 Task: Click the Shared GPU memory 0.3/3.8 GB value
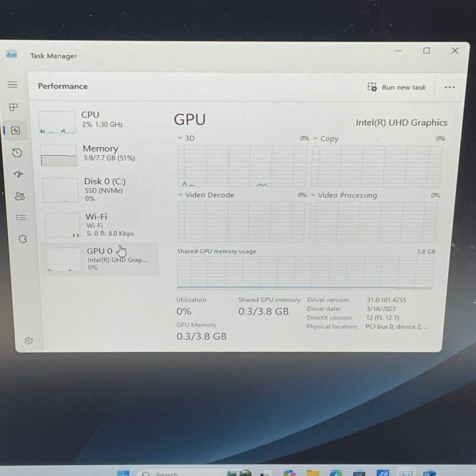[263, 311]
